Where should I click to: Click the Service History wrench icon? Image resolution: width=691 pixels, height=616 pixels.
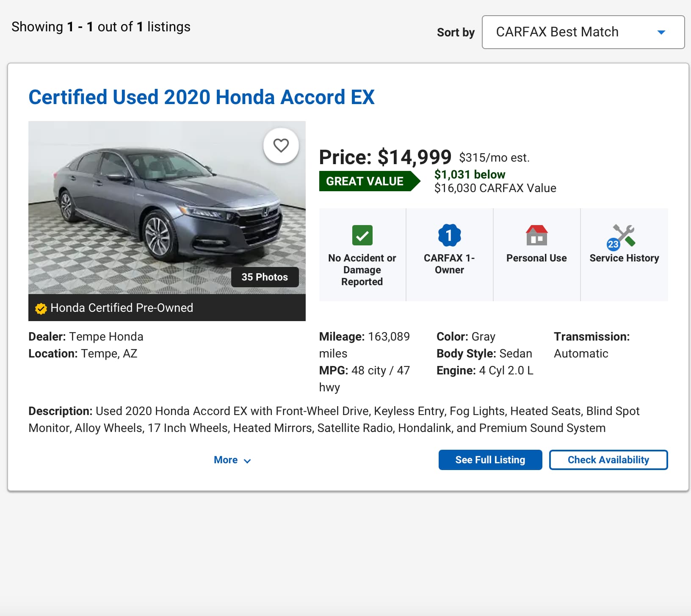623,236
